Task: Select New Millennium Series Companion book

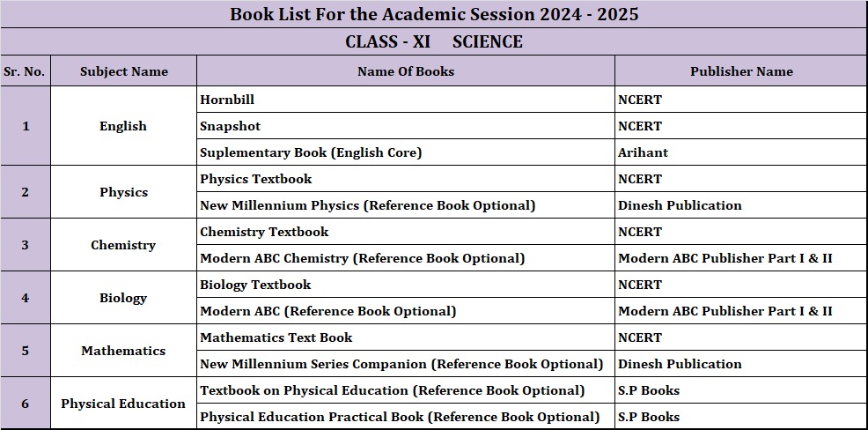Action: tap(401, 364)
